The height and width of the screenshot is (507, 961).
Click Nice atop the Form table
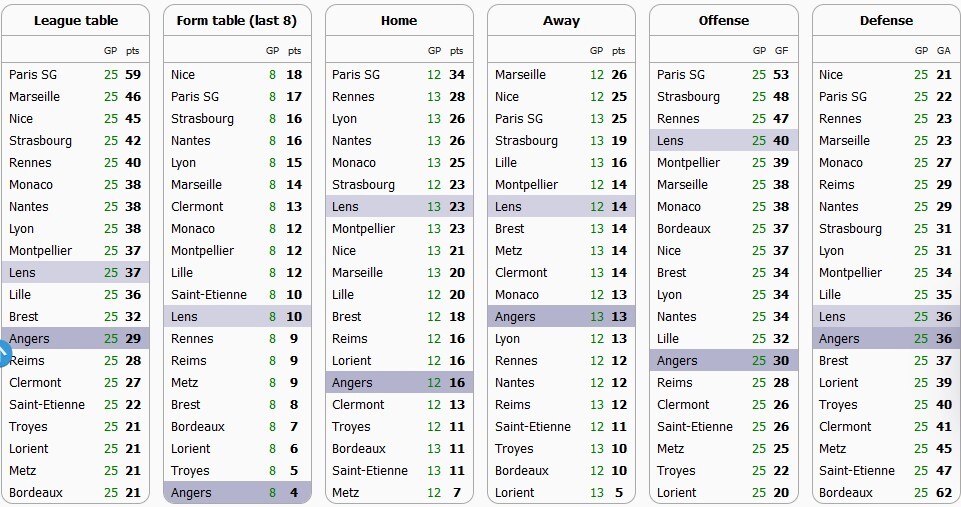tap(183, 75)
